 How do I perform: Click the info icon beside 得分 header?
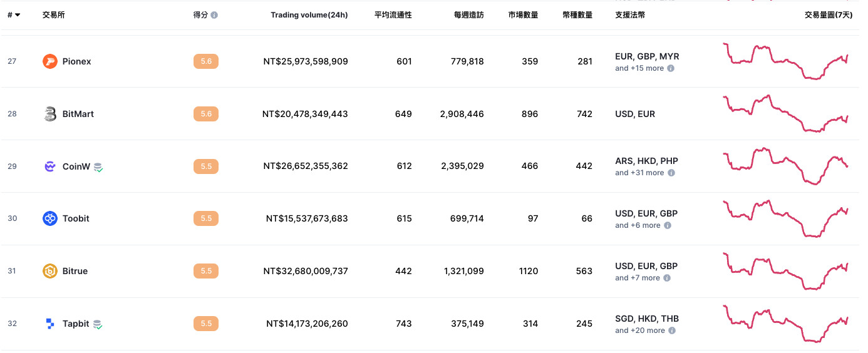(214, 15)
